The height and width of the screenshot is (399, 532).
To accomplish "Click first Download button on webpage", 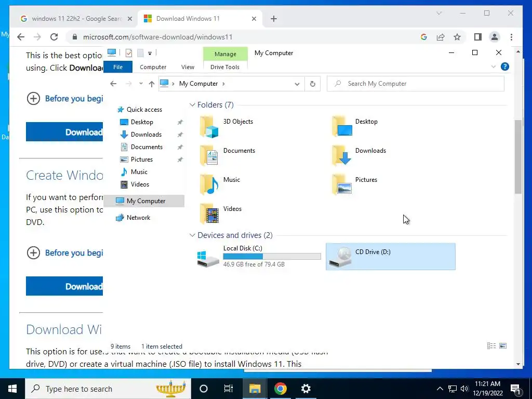I will click(64, 132).
